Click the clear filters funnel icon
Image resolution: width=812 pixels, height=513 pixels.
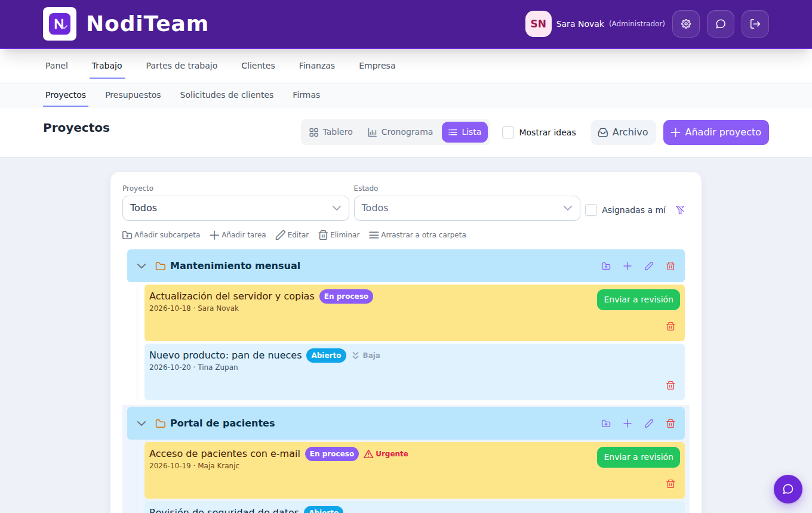680,210
